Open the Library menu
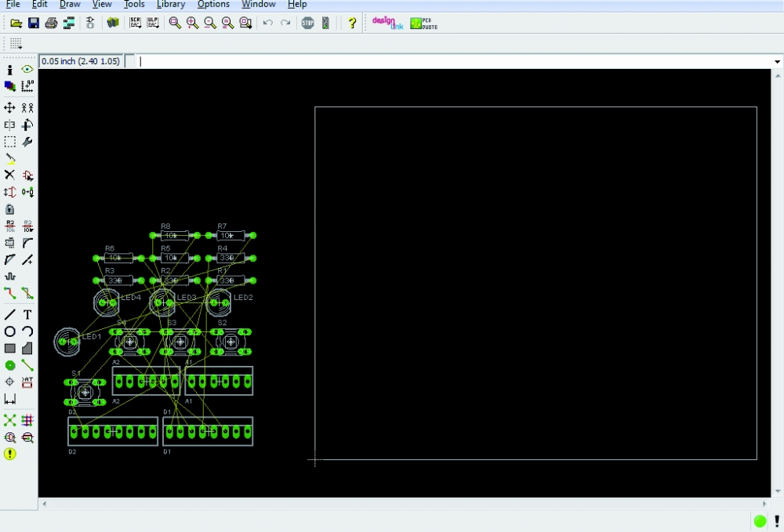784x532 pixels. point(170,5)
